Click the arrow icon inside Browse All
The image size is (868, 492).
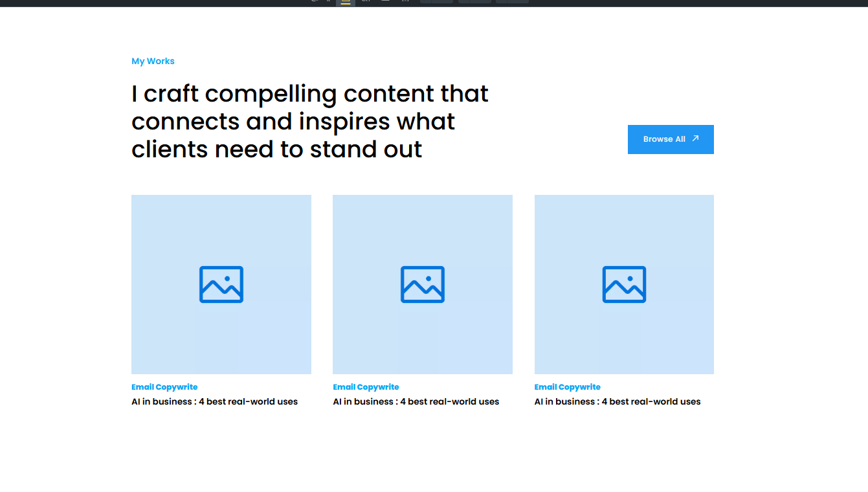696,139
